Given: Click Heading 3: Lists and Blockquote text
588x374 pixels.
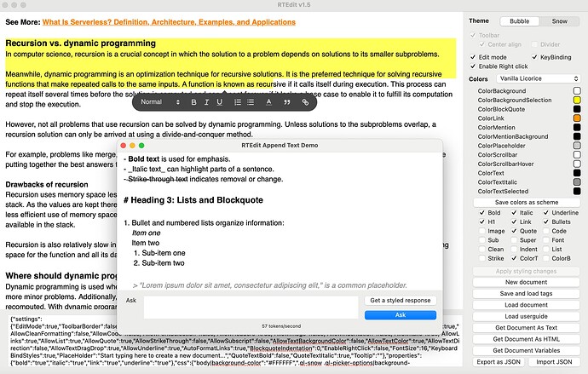Looking at the screenshot, I should click(x=193, y=200).
